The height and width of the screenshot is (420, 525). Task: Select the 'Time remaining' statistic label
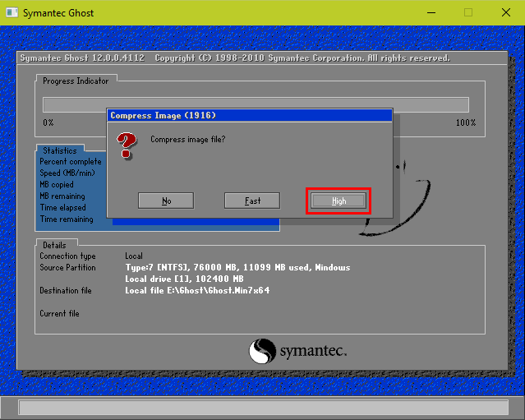(67, 219)
